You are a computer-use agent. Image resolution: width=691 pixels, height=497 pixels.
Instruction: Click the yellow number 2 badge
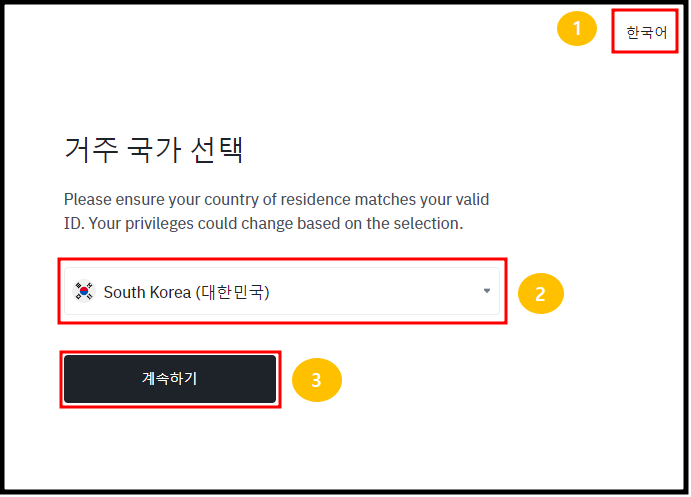(x=540, y=294)
